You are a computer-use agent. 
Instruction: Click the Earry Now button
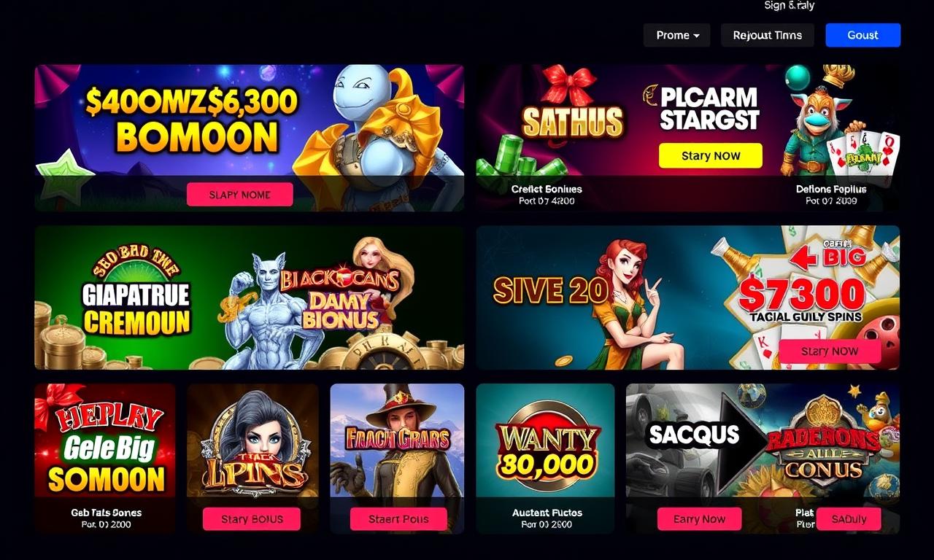(x=699, y=519)
